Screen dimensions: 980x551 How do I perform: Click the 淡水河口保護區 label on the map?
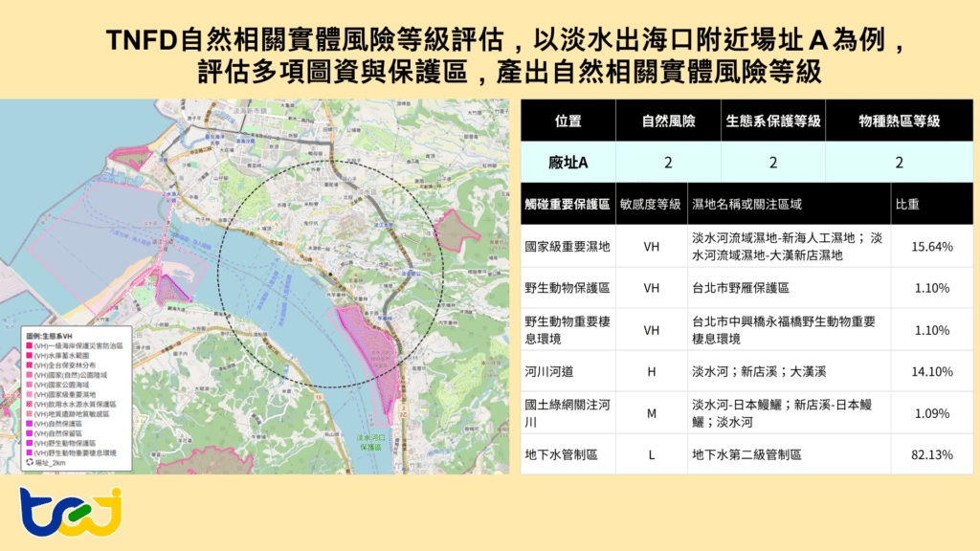[x=371, y=443]
